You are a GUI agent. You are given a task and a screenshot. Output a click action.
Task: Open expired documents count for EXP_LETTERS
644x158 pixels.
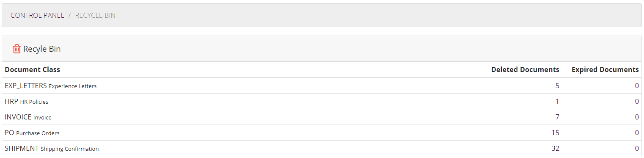pos(637,86)
